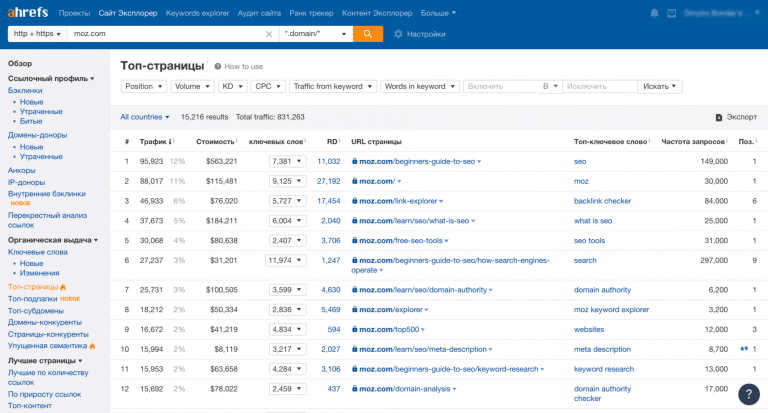Open notifications bell icon
The height and width of the screenshot is (413, 768).
654,13
